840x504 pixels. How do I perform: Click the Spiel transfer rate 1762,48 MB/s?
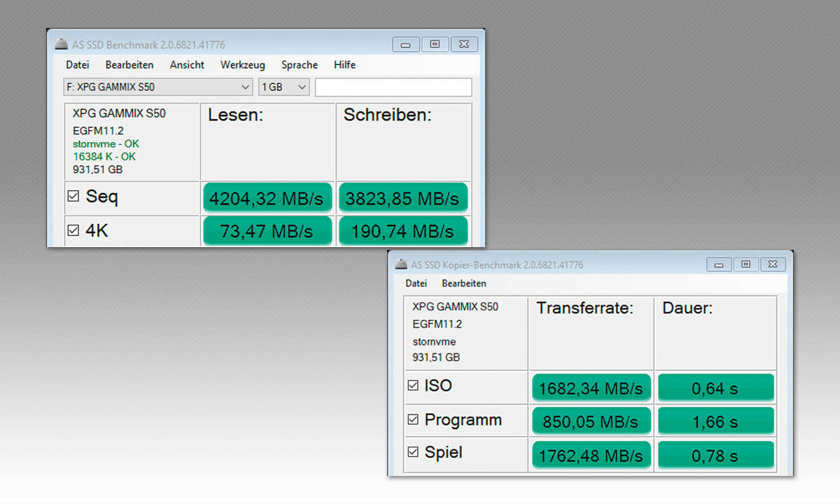point(591,455)
